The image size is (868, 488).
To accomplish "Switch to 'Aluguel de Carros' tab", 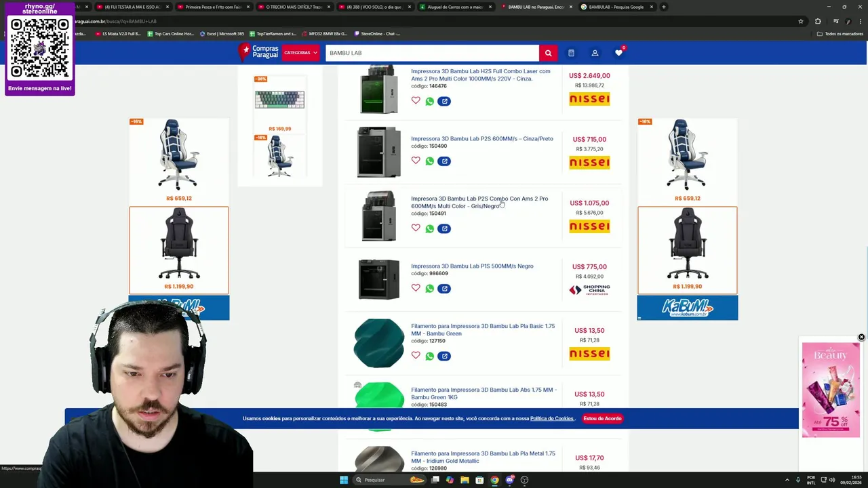I will point(455,7).
